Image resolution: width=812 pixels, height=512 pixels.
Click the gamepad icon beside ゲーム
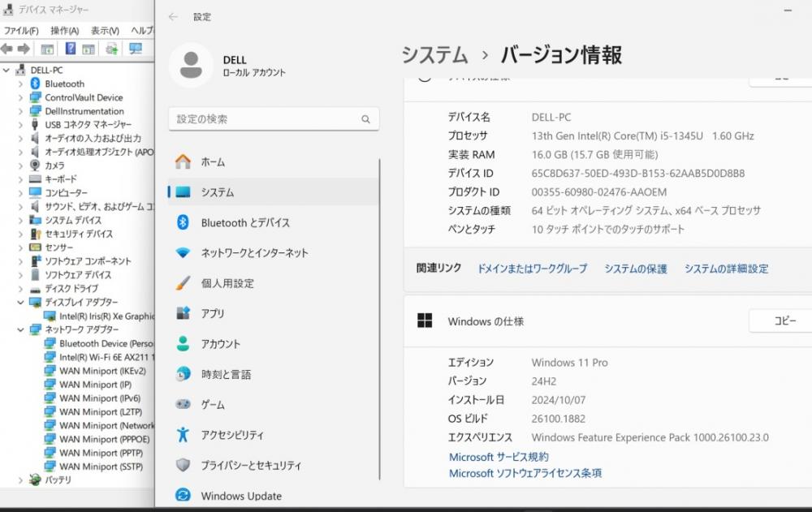pos(183,404)
